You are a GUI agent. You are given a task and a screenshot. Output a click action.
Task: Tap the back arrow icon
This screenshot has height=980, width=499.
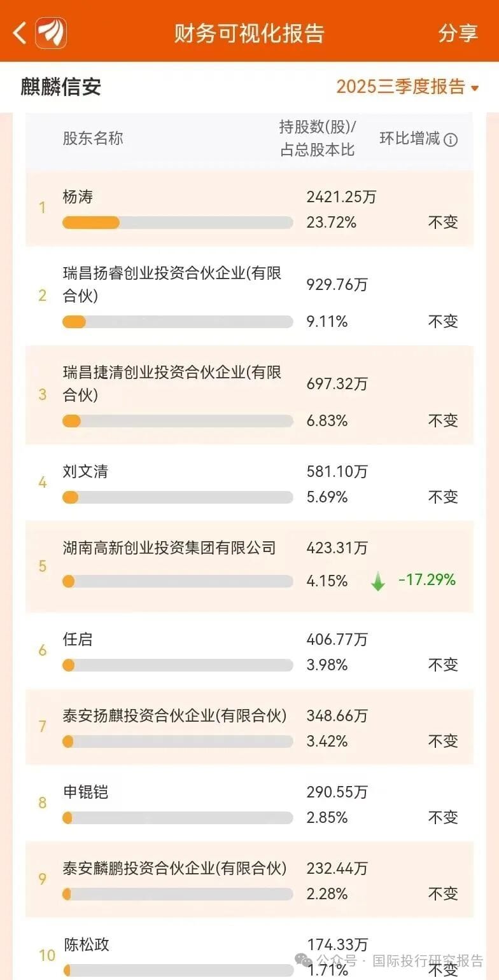tap(20, 32)
